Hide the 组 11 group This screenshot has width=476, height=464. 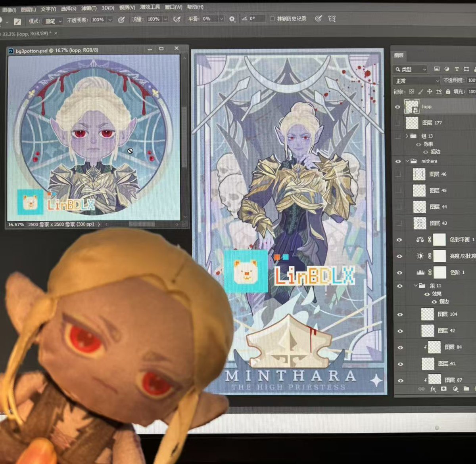[400, 286]
